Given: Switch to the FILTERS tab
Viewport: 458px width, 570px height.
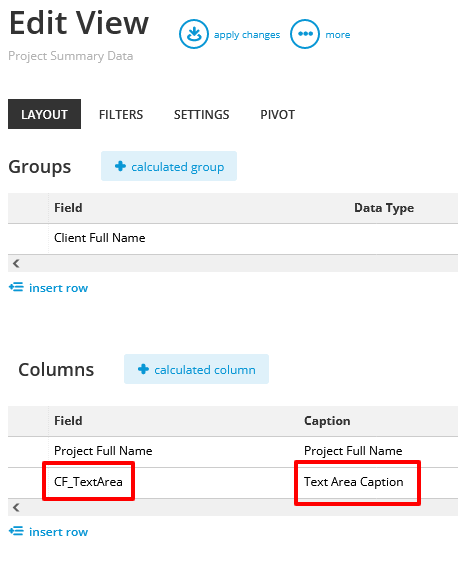Looking at the screenshot, I should 121,115.
